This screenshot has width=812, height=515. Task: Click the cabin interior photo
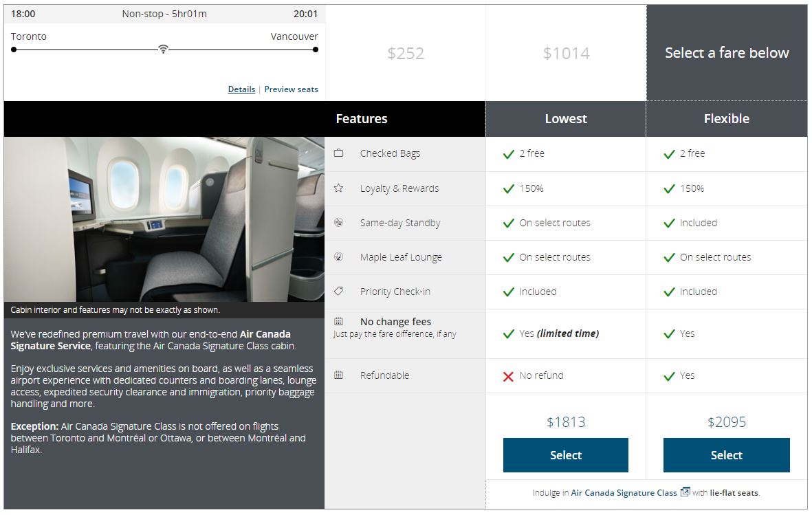[x=164, y=219]
